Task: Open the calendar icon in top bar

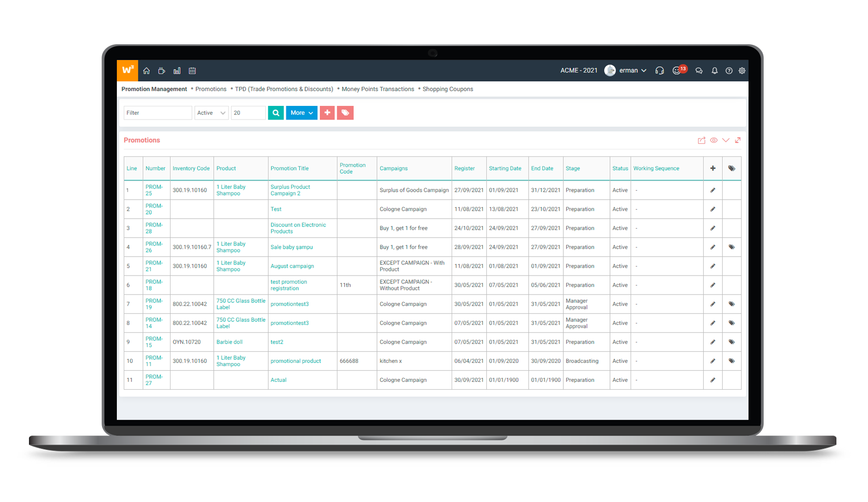Action: 192,71
